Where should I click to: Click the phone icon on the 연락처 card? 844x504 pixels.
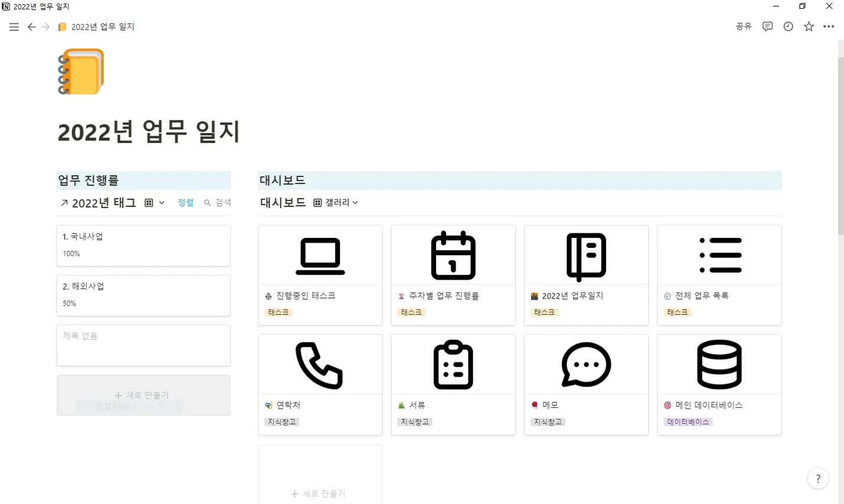pos(320,364)
